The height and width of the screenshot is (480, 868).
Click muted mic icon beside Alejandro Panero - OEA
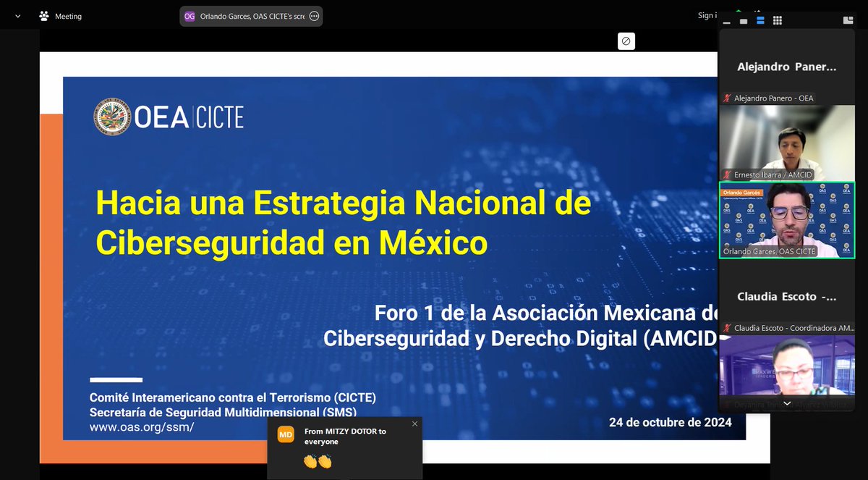pyautogui.click(x=727, y=98)
